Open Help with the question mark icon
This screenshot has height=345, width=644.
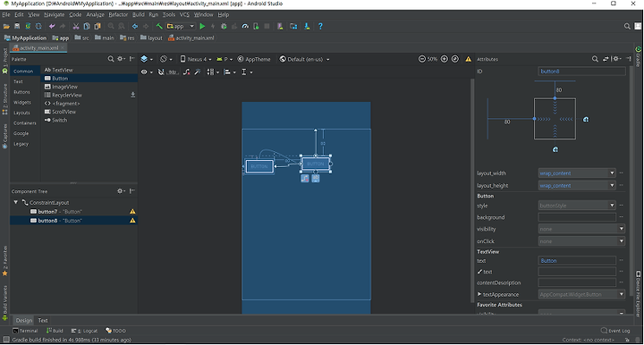tap(320, 26)
